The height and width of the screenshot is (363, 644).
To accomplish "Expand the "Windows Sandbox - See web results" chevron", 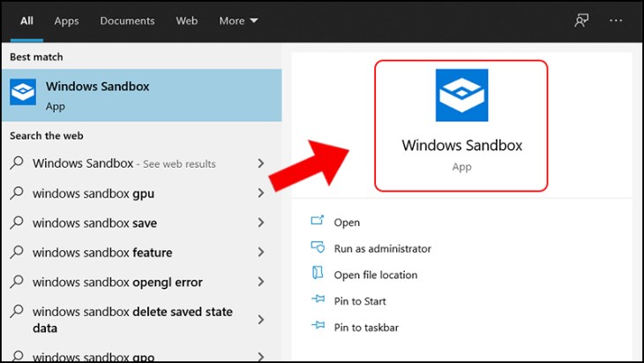I will [x=261, y=163].
